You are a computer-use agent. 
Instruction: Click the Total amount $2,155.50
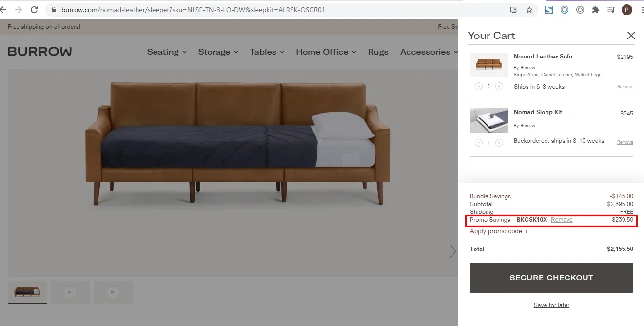tap(620, 249)
